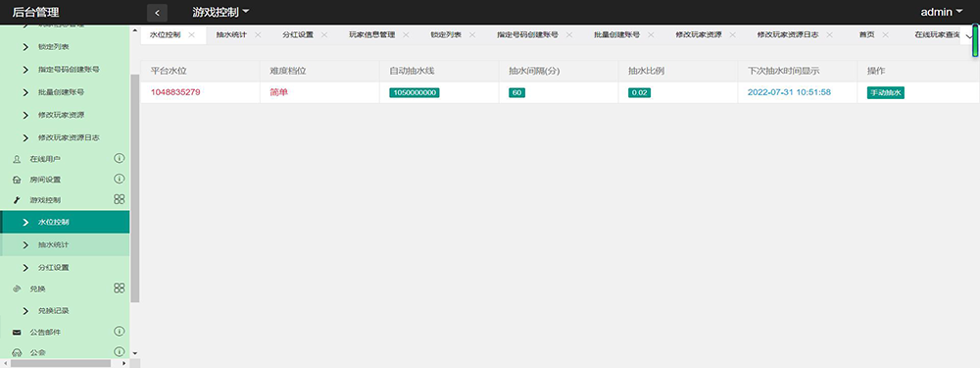Click the room settings house icon
The height and width of the screenshot is (368, 980).
(x=17, y=180)
